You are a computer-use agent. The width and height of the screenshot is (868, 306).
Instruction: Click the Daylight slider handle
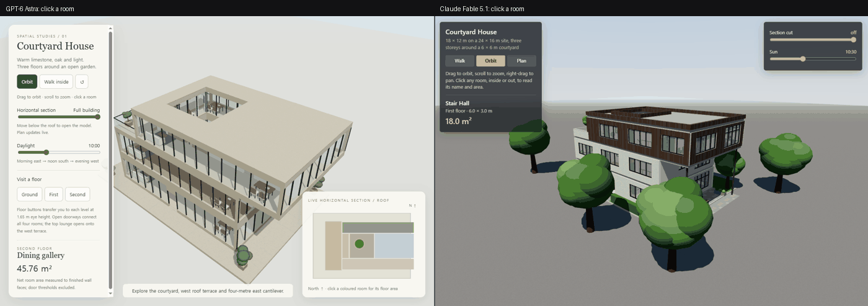tap(46, 152)
